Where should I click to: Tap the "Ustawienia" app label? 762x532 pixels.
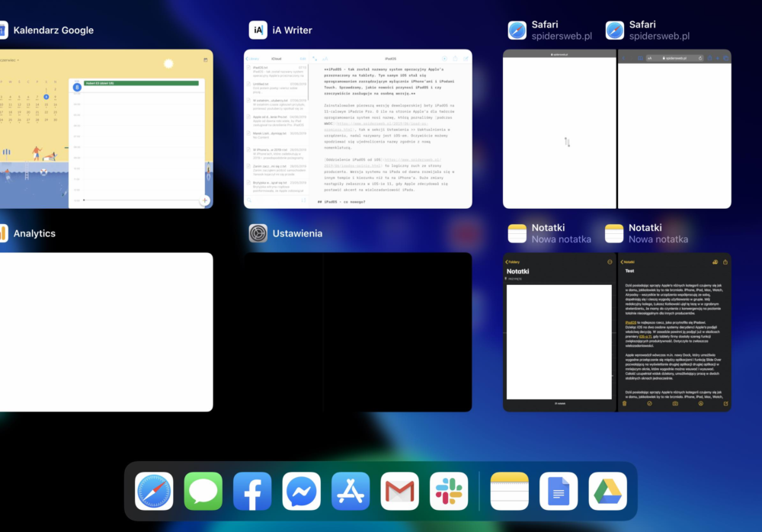pos(297,233)
